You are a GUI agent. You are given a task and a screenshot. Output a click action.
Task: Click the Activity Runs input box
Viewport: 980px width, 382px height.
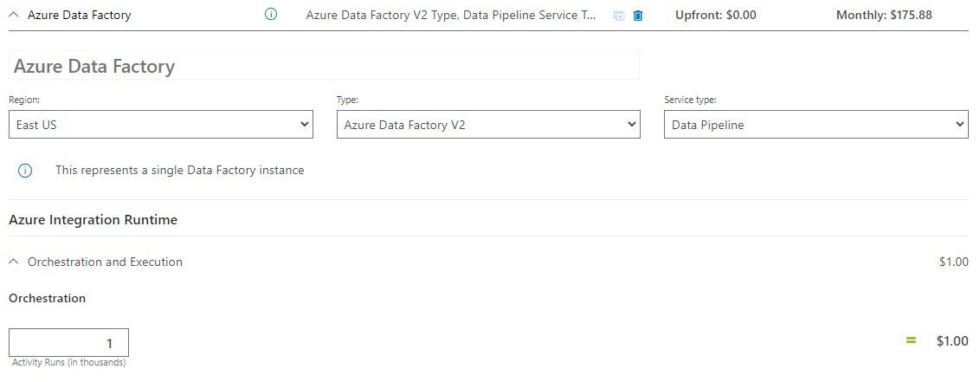(x=69, y=343)
